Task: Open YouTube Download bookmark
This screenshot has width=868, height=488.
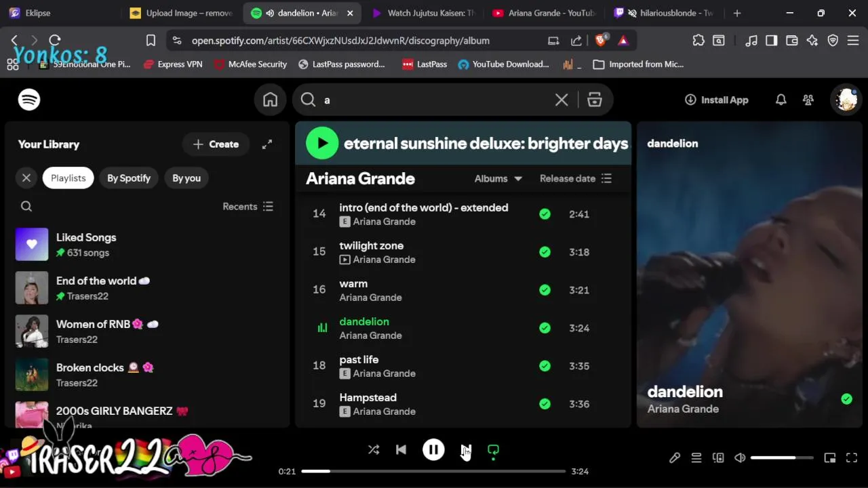Action: pos(503,64)
